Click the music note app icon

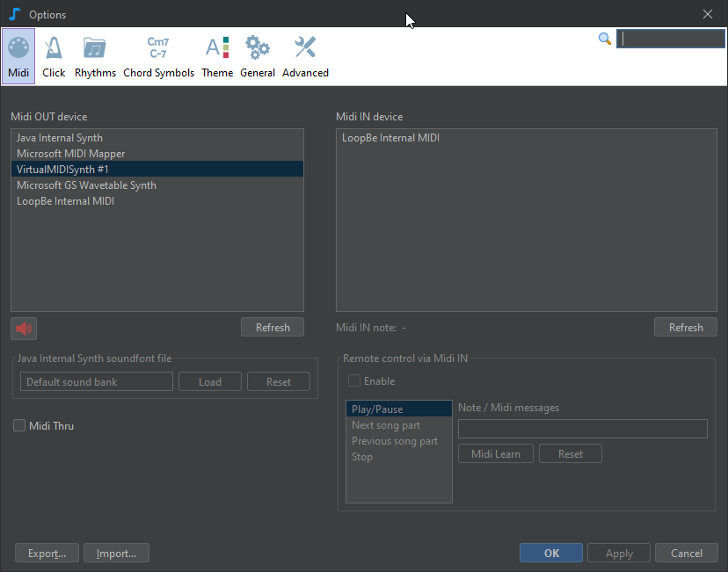(x=15, y=14)
